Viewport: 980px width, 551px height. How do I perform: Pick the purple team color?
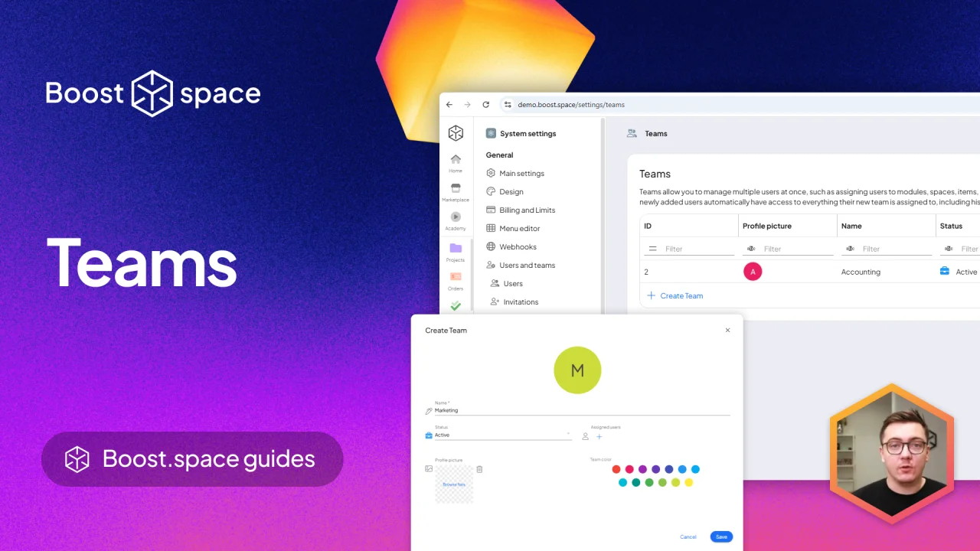(x=642, y=469)
